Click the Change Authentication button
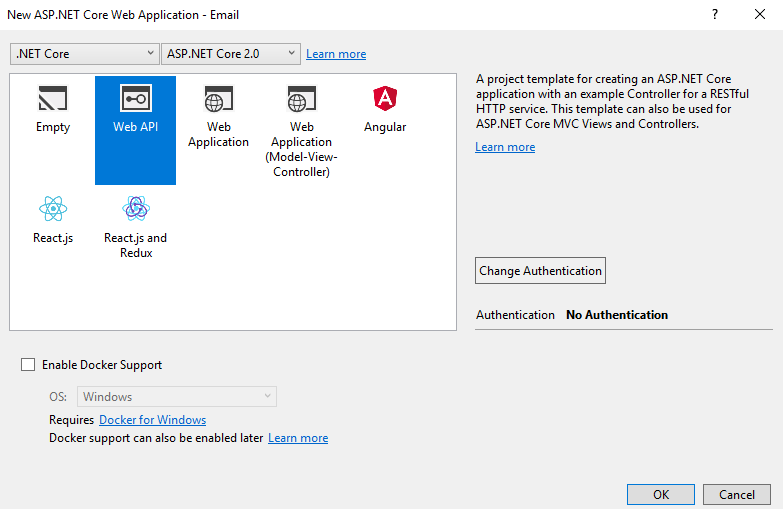Image resolution: width=783 pixels, height=509 pixels. (540, 271)
